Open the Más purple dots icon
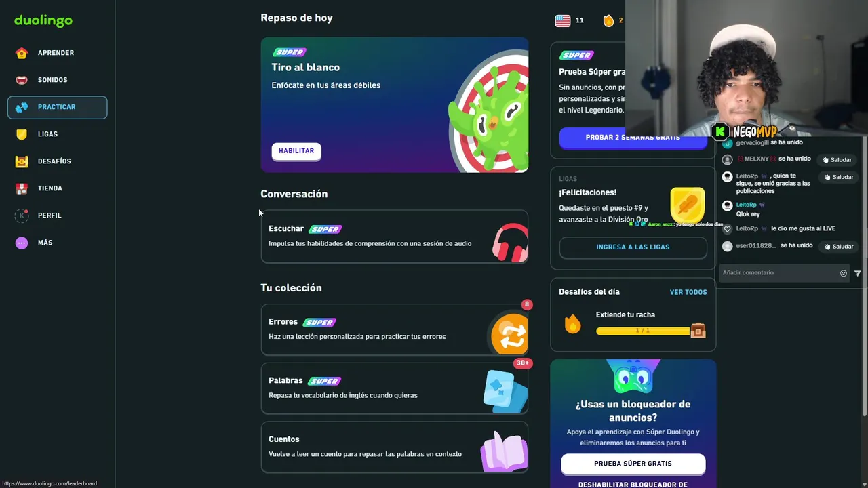This screenshot has height=488, width=868. [x=22, y=243]
